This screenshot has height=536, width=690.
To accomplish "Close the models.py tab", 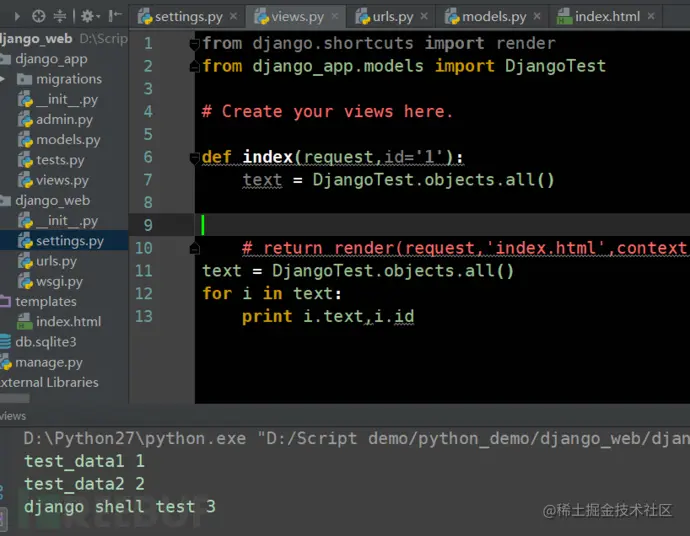I will pyautogui.click(x=537, y=16).
